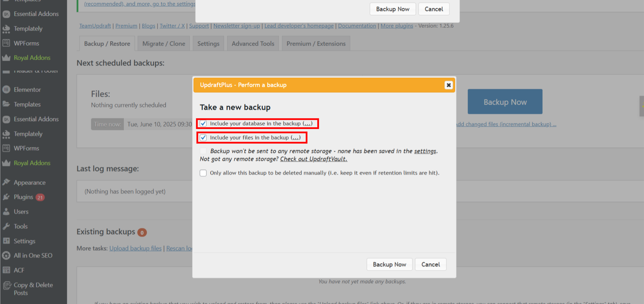The image size is (644, 304).
Task: Click the ACF grid icon
Action: [6, 270]
